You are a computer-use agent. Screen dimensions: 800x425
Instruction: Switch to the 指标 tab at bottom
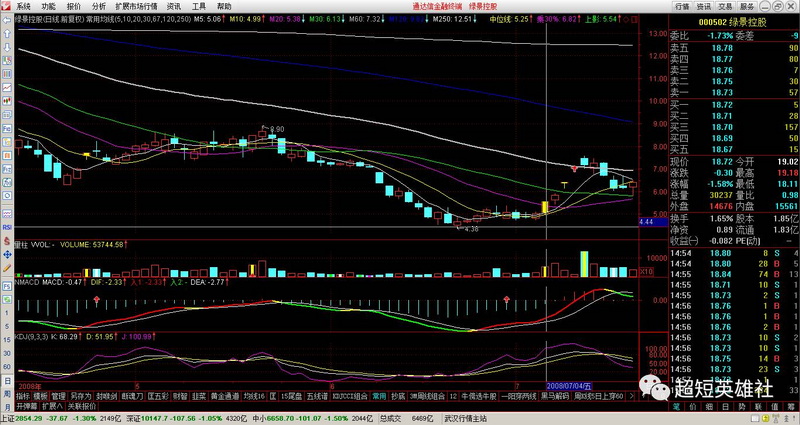coord(8,396)
